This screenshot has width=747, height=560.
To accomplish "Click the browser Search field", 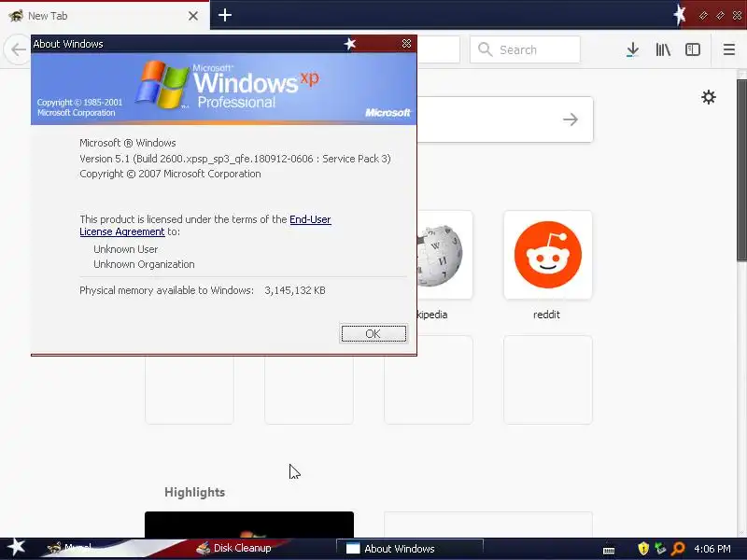I will pyautogui.click(x=525, y=49).
